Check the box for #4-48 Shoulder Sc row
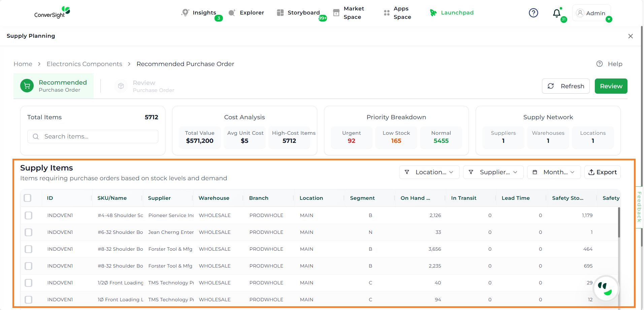Screen dimensions: 644x310 click(x=29, y=215)
